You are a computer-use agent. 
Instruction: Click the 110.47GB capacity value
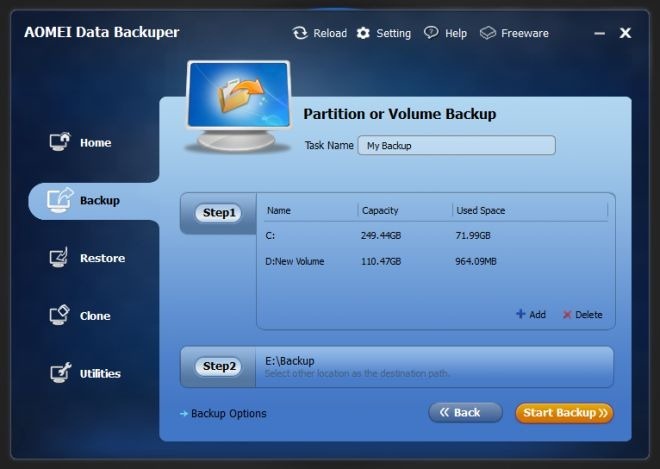381,261
